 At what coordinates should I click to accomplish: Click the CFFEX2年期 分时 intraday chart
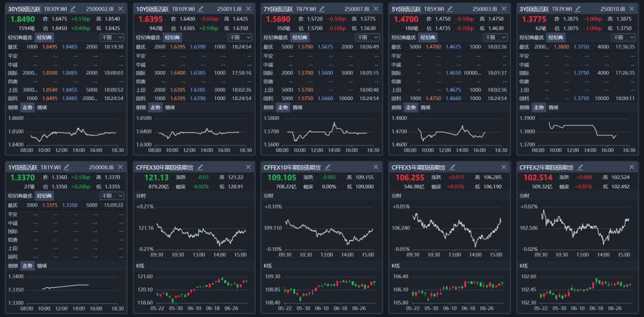pyautogui.click(x=577, y=230)
